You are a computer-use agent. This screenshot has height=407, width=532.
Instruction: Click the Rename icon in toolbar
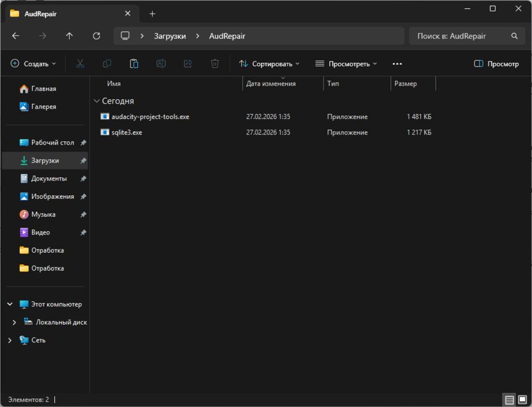pos(161,64)
